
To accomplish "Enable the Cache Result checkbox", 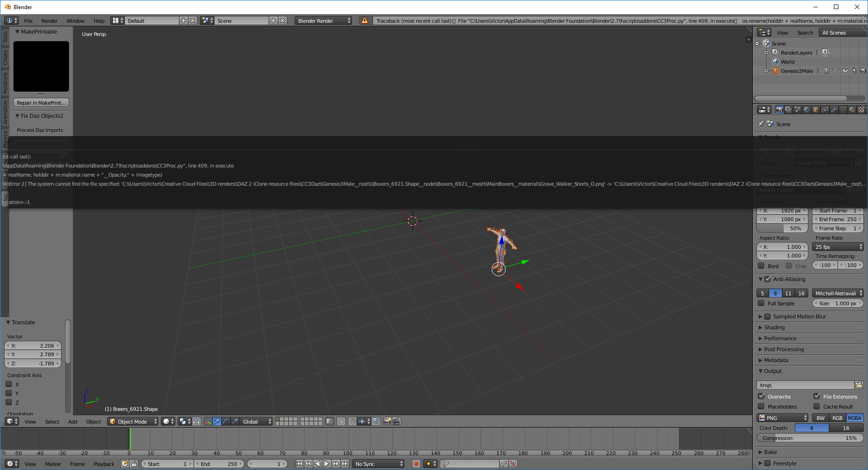I will [817, 406].
